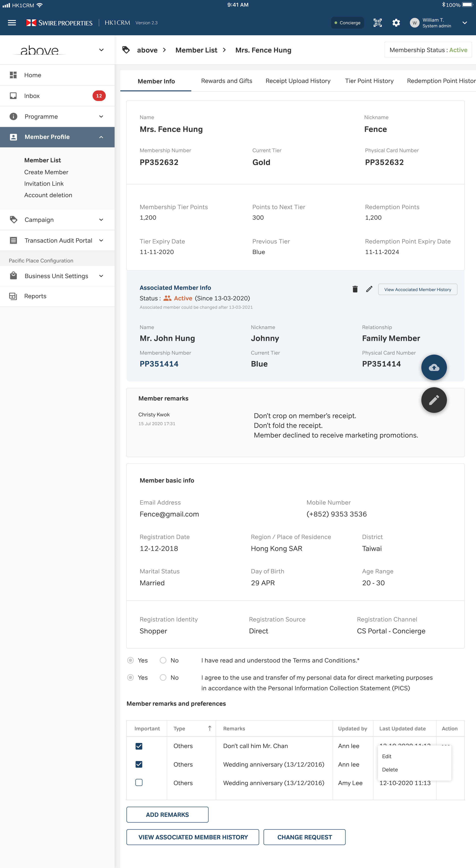Open Account deletion in the sidebar

[x=48, y=195]
